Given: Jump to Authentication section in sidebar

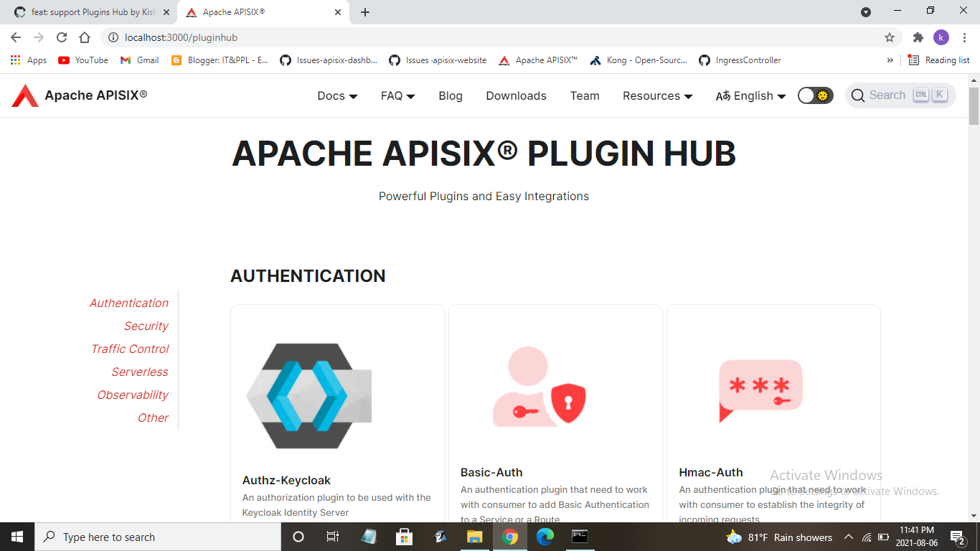Looking at the screenshot, I should pos(129,303).
